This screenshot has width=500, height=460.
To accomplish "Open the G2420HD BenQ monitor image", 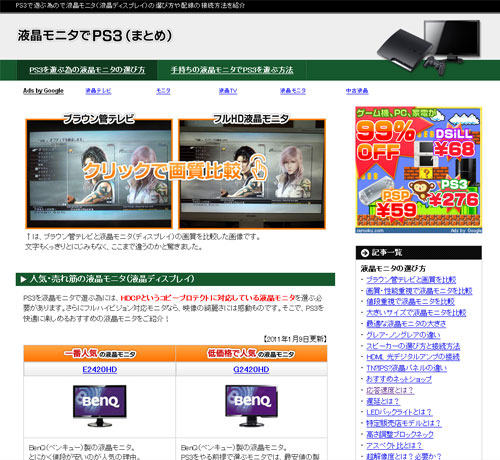I will coord(252,406).
